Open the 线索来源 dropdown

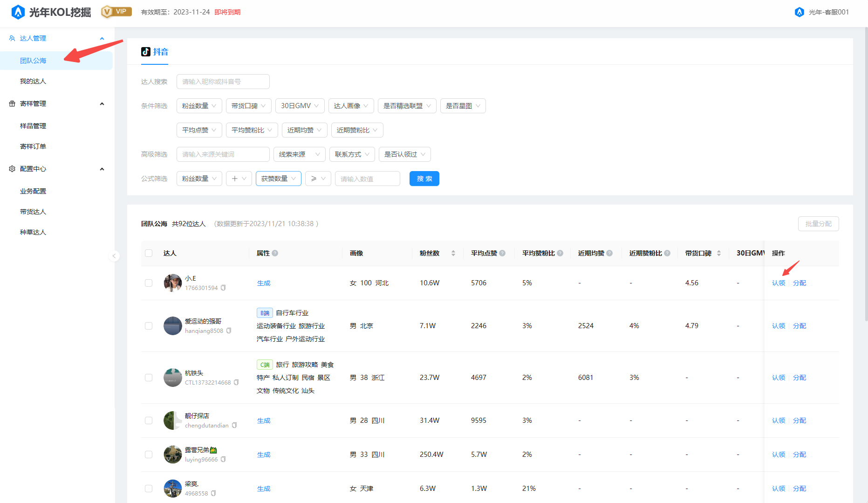coord(299,154)
